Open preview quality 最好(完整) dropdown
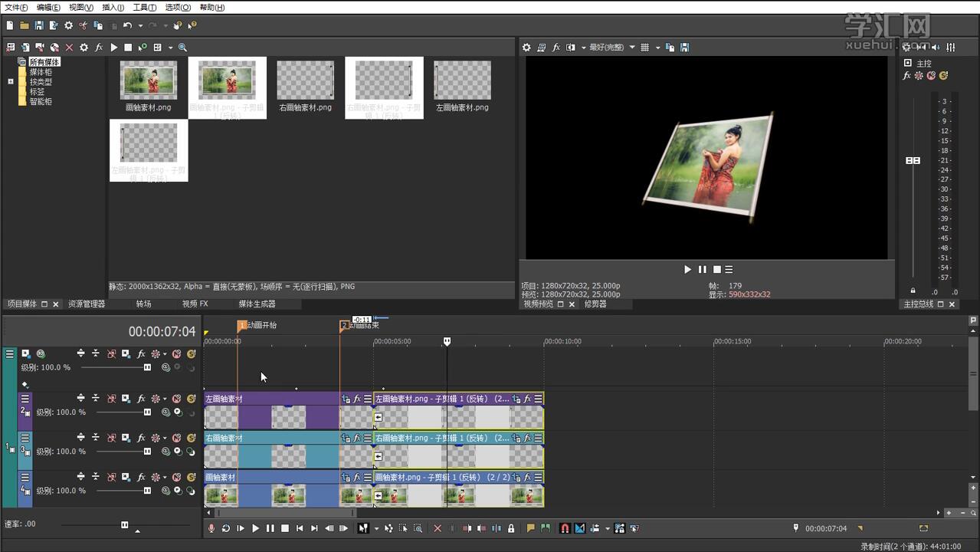Screen dimensions: 980x552 coord(631,48)
